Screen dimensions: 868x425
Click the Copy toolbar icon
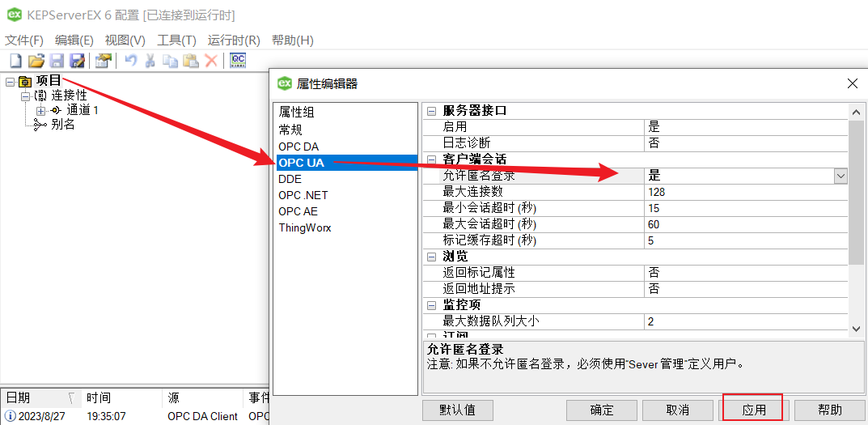(169, 61)
